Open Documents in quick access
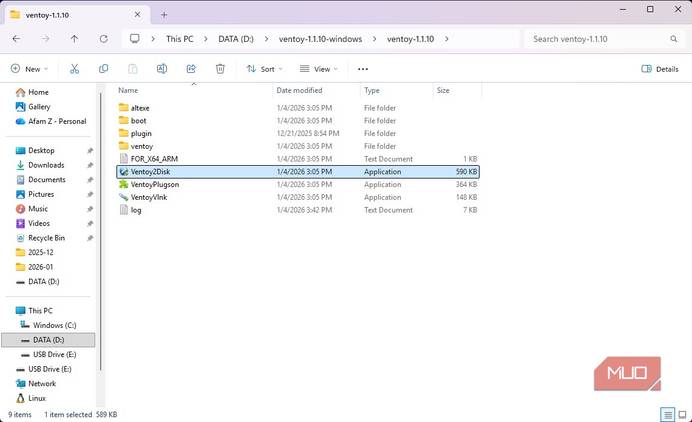Image resolution: width=692 pixels, height=422 pixels. (x=46, y=180)
